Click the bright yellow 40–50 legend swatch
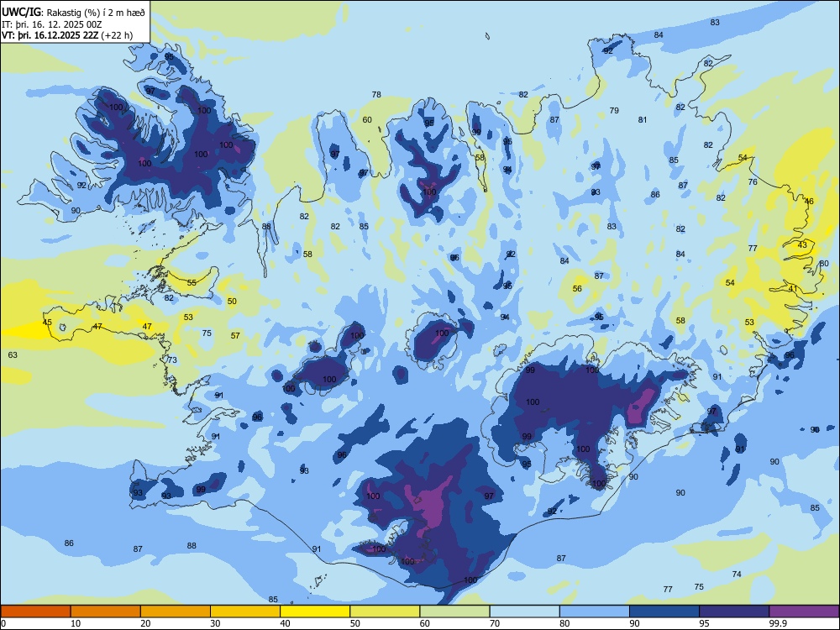This screenshot has width=840, height=630. point(315,612)
